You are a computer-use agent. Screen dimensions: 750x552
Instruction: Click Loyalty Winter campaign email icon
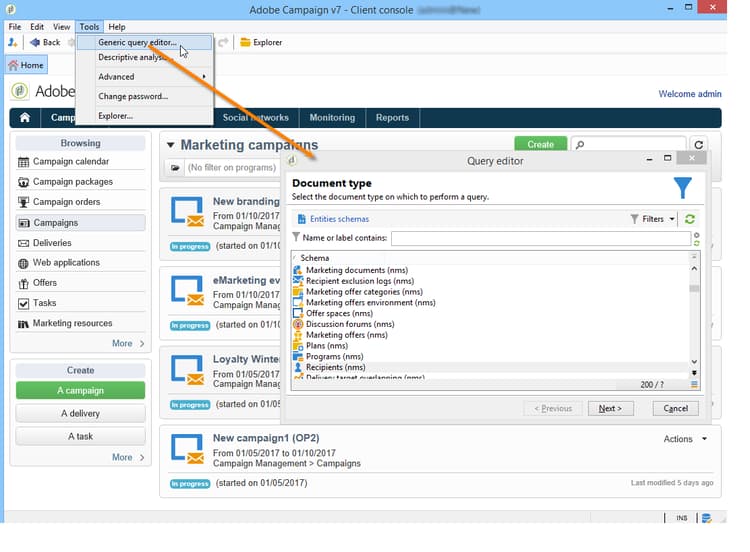pyautogui.click(x=187, y=370)
